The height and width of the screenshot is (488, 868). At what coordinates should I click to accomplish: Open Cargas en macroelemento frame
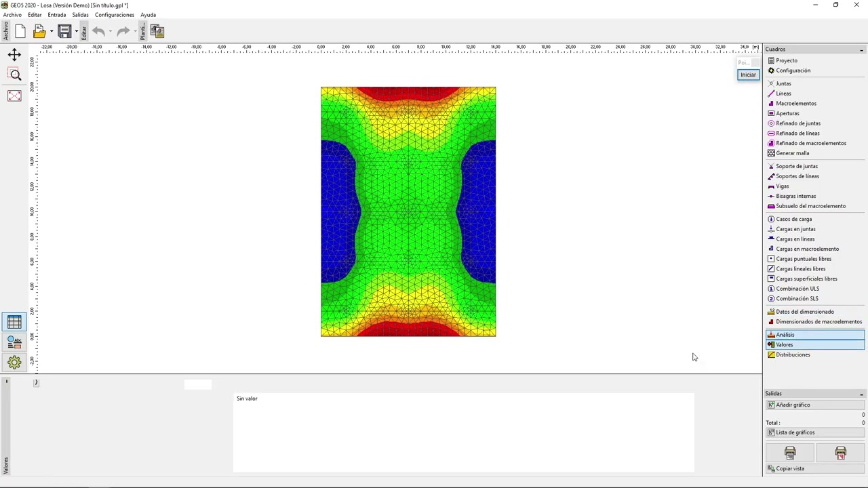click(x=815, y=249)
